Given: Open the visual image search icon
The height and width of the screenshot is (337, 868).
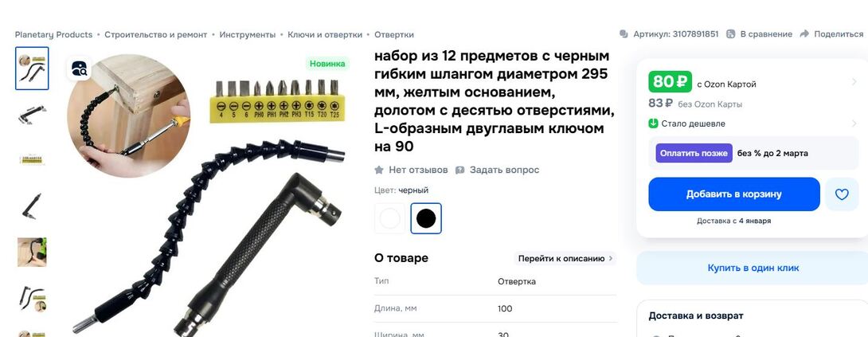Looking at the screenshot, I should 79,69.
